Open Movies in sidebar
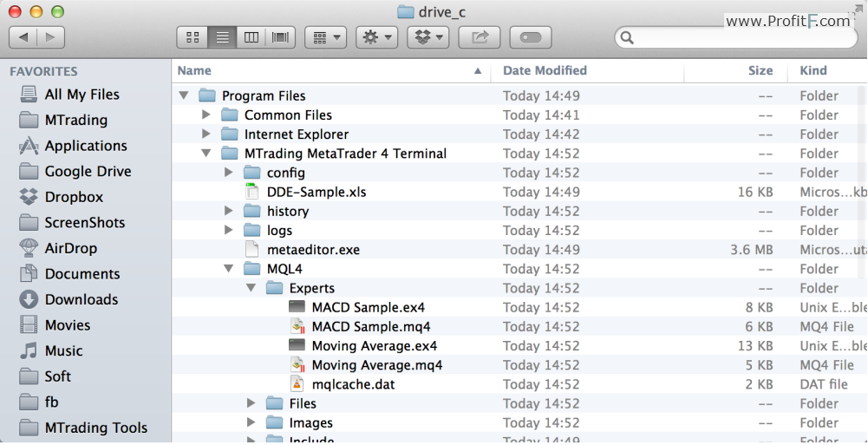This screenshot has height=445, width=868. click(55, 325)
